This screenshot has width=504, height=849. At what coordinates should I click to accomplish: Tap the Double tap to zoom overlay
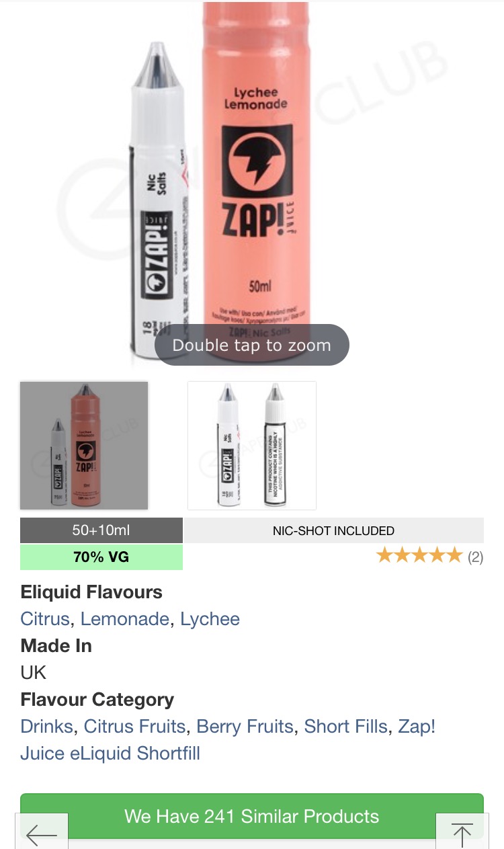pyautogui.click(x=252, y=346)
